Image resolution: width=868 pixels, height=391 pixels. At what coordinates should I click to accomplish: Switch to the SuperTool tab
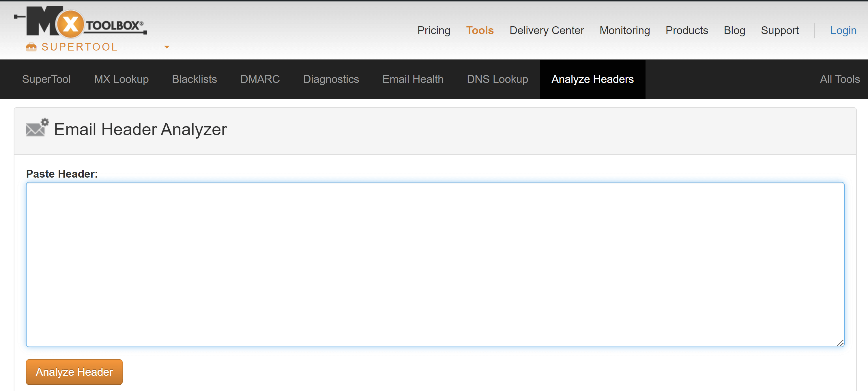point(46,79)
